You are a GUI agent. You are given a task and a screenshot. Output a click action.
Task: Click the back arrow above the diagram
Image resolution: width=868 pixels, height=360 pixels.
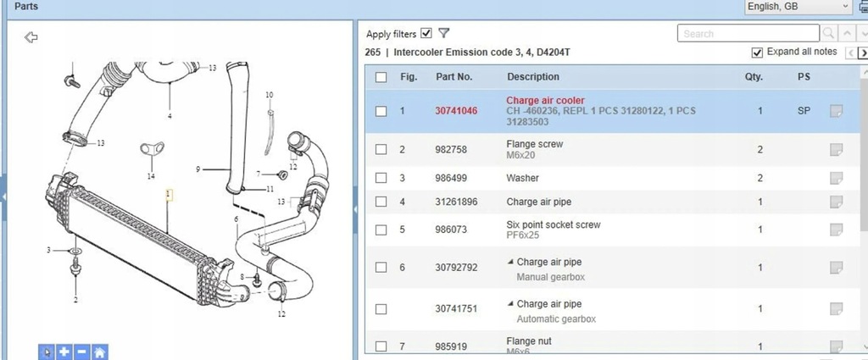click(31, 37)
